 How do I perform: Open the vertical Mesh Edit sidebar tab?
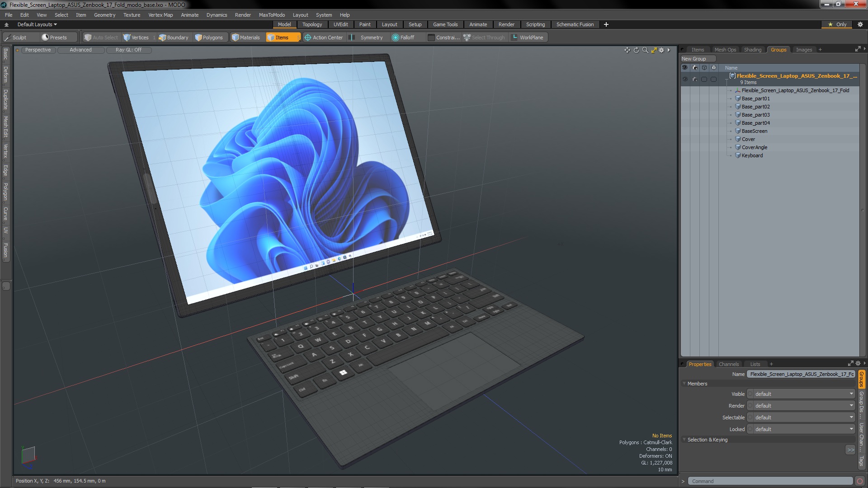[x=5, y=127]
